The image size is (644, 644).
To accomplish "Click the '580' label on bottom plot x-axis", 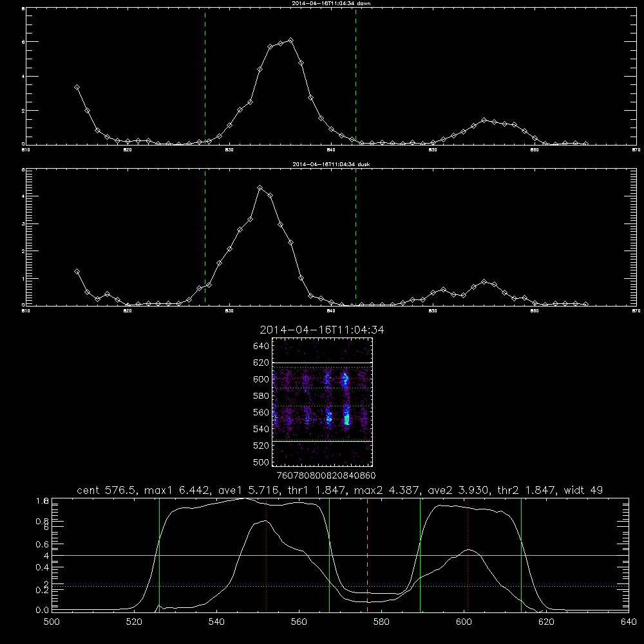I will [381, 622].
